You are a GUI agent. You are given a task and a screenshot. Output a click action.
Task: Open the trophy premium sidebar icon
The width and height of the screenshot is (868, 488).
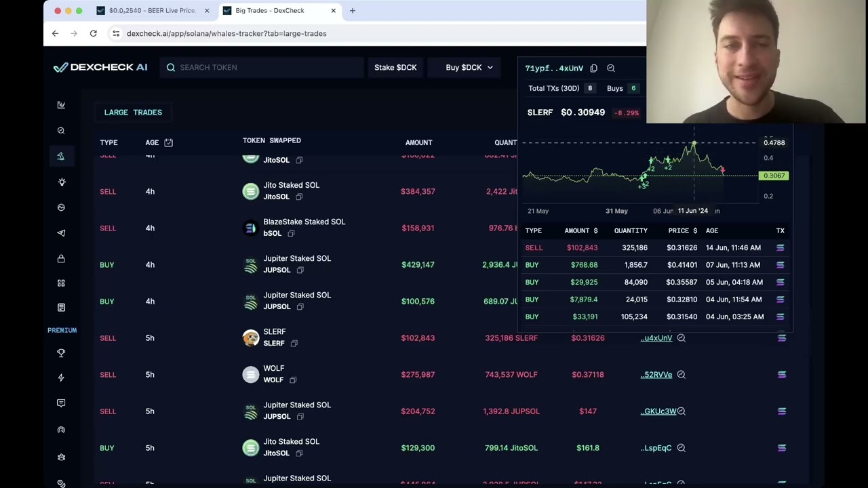(61, 353)
